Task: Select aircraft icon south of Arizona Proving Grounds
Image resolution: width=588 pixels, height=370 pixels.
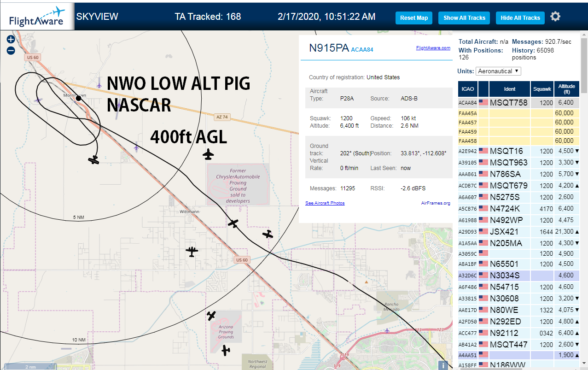Action: (x=225, y=351)
